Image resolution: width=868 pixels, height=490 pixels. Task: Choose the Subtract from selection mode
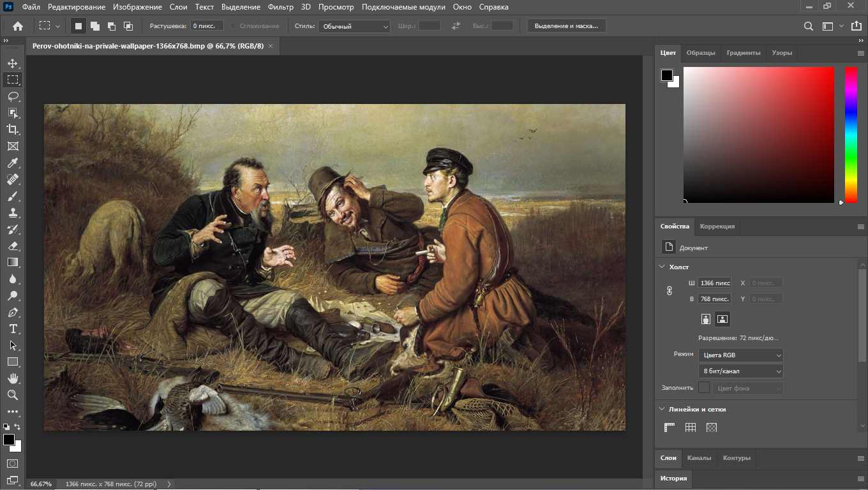pos(112,26)
